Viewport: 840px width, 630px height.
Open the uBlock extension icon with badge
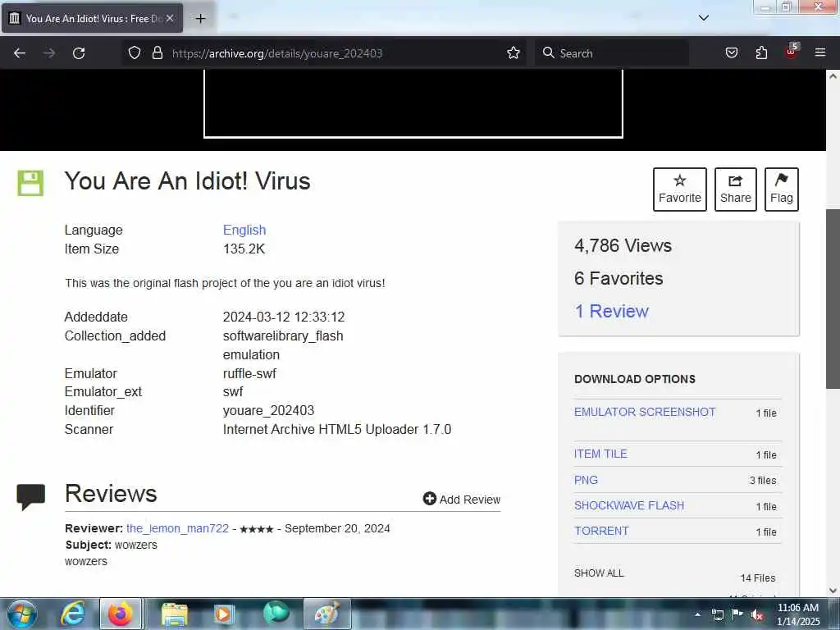click(792, 52)
